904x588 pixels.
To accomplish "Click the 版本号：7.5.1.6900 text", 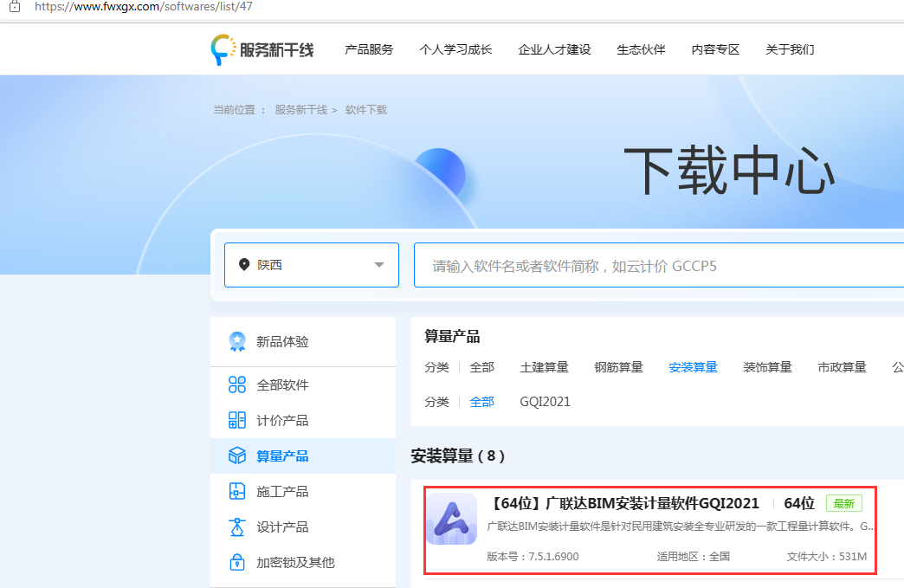I will [x=533, y=556].
